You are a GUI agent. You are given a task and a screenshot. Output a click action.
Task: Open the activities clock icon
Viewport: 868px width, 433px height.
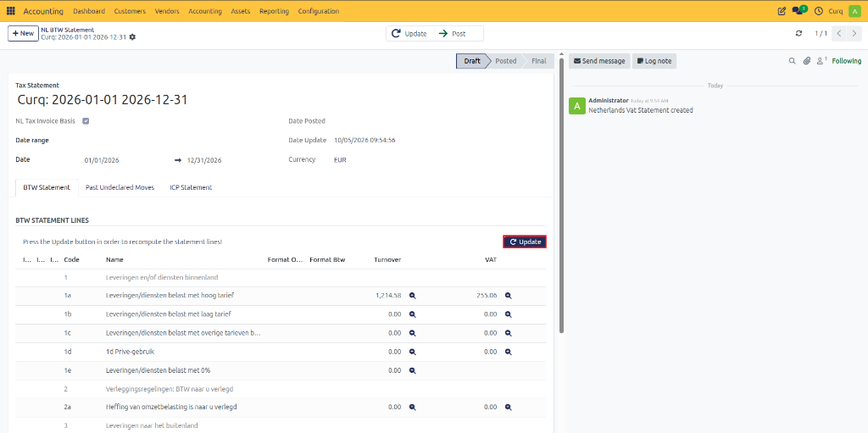click(819, 11)
